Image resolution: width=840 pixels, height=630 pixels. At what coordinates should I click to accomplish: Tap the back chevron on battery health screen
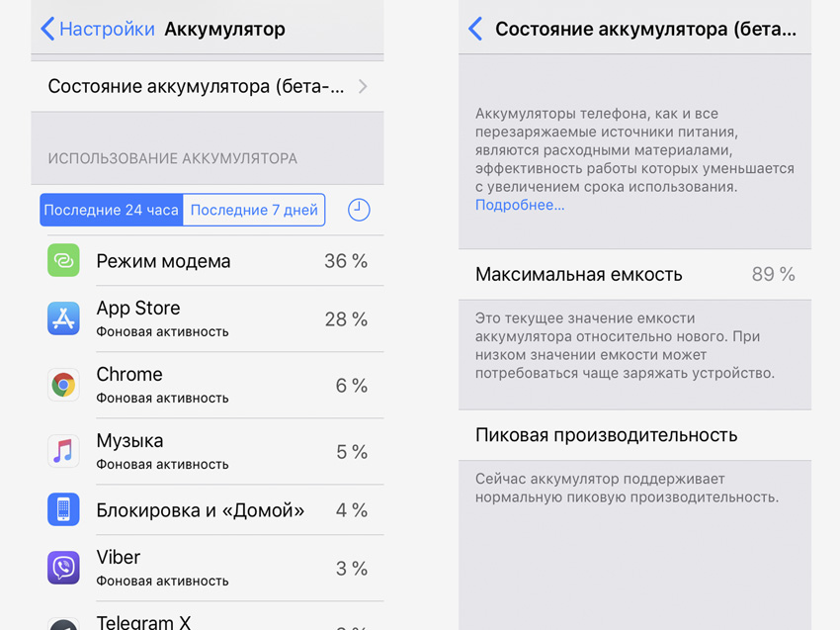tap(475, 29)
